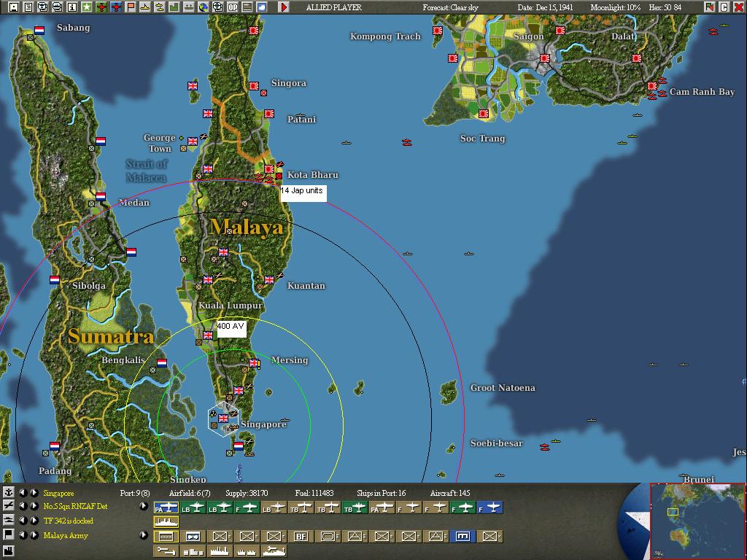The height and width of the screenshot is (560, 747).
Task: Click the double yellow ships toolbar icon
Action: click(159, 7)
